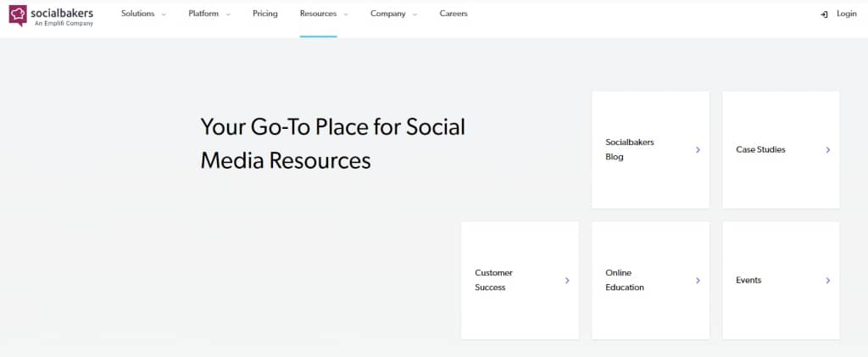Click arrow icon on Events card
The width and height of the screenshot is (868, 357).
coord(828,281)
